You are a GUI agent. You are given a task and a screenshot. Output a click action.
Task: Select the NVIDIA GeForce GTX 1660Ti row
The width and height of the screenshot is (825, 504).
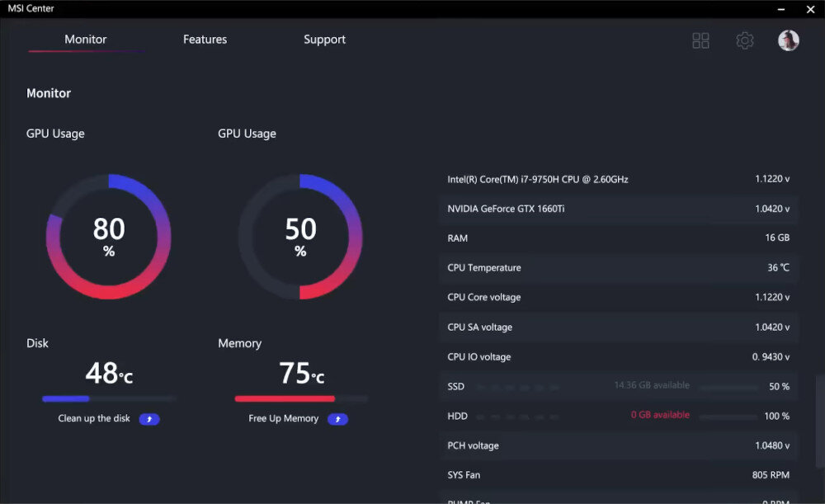(x=619, y=209)
